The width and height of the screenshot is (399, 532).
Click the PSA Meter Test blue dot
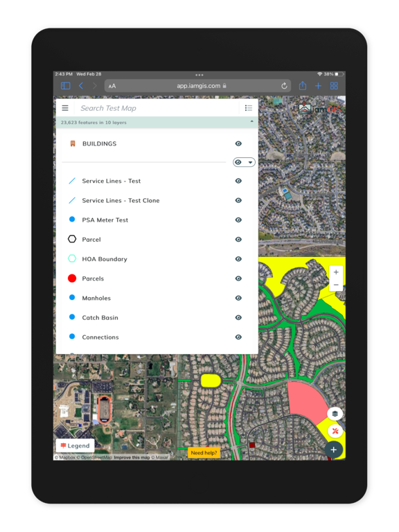(72, 219)
